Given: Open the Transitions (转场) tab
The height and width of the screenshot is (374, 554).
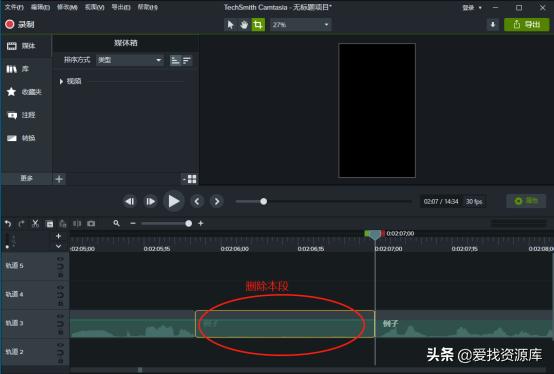Looking at the screenshot, I should [26, 138].
